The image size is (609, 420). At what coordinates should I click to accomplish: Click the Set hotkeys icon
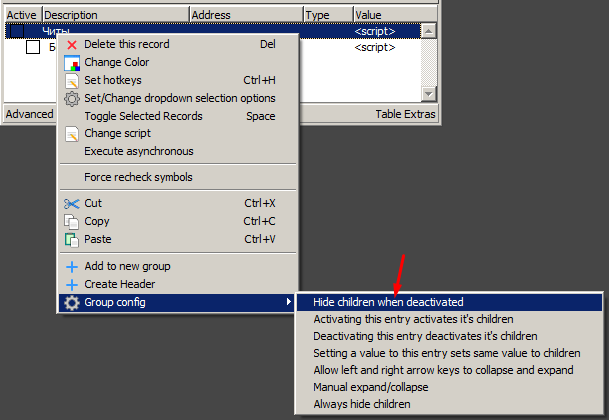71,81
